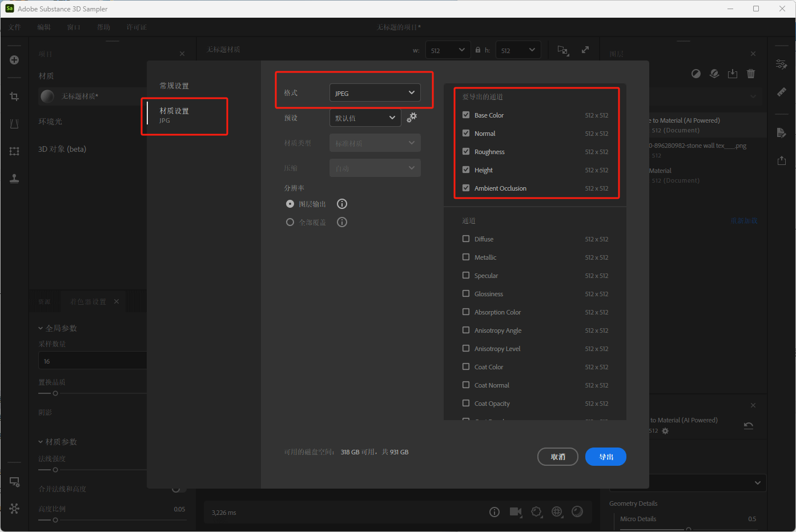Select the perspective transform tool icon
The width and height of the screenshot is (796, 532).
[14, 124]
